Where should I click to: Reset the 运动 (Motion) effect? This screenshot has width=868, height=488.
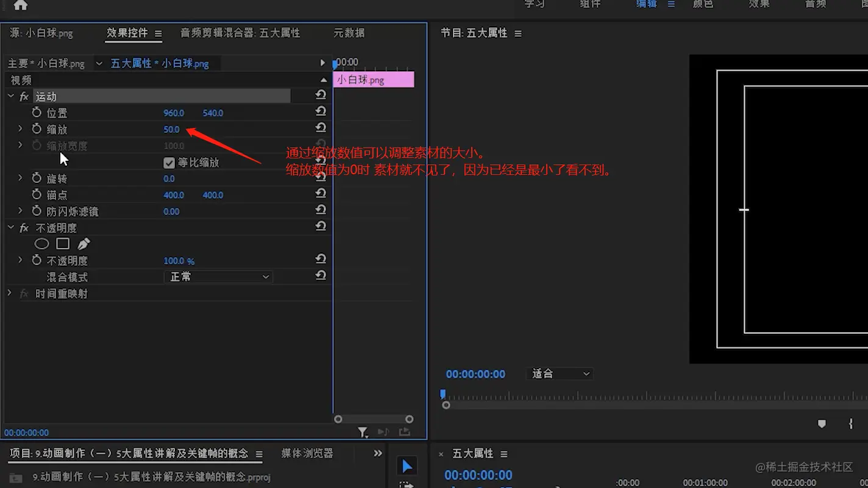click(x=321, y=95)
